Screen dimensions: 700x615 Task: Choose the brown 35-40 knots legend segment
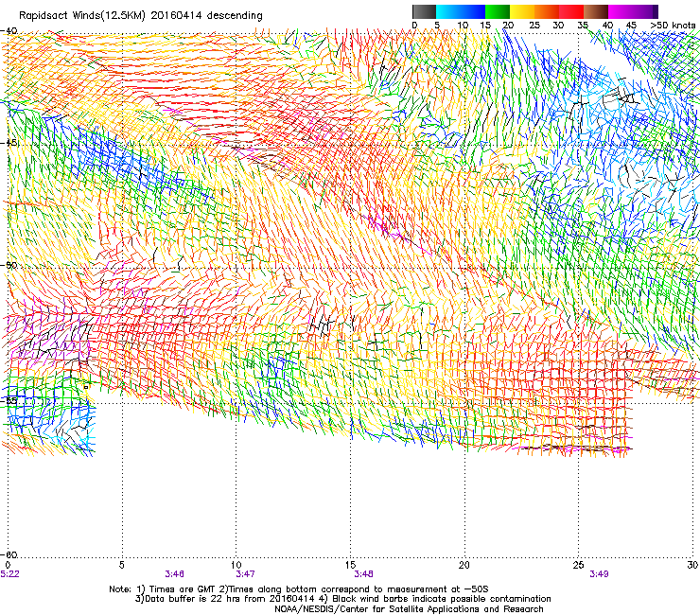596,11
